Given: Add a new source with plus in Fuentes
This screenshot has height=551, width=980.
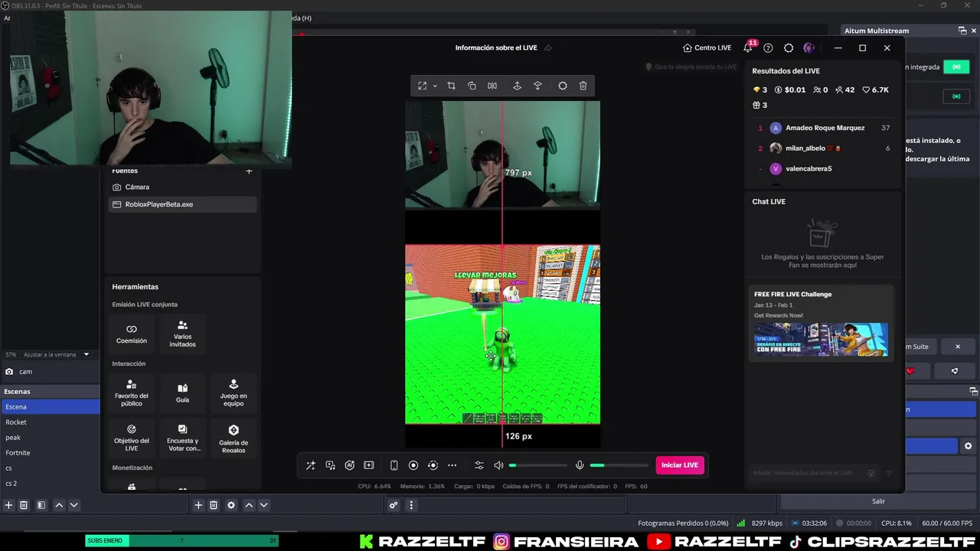Looking at the screenshot, I should pyautogui.click(x=249, y=171).
